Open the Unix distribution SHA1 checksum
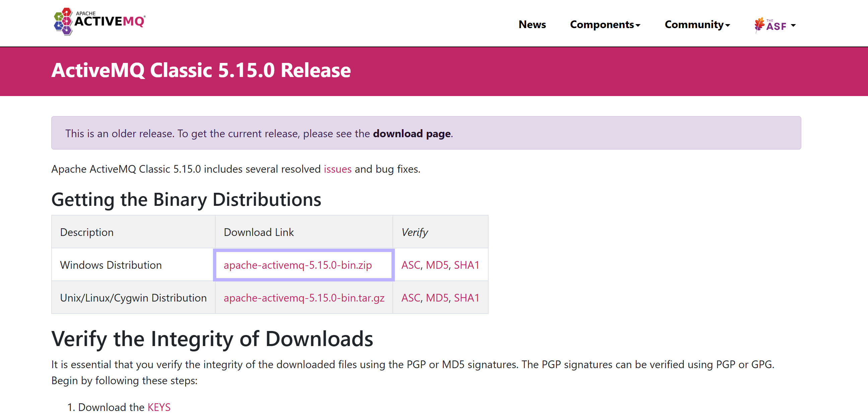This screenshot has height=417, width=868. pyautogui.click(x=466, y=298)
